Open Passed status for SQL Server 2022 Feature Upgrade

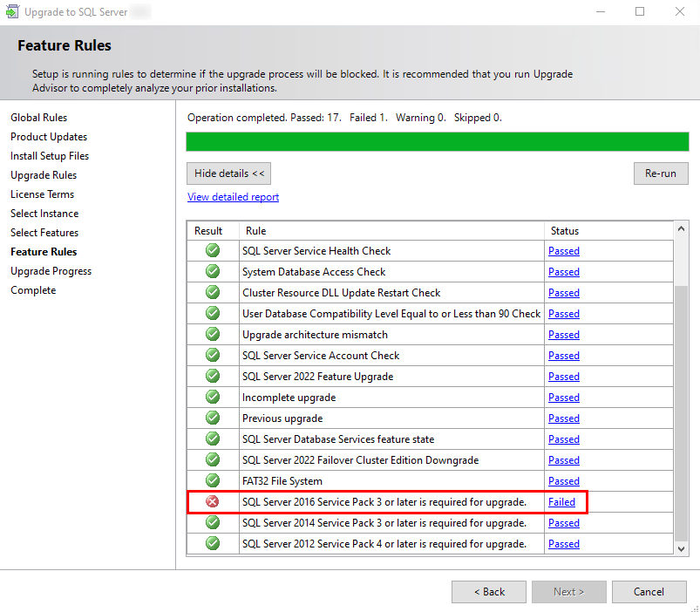(x=564, y=377)
